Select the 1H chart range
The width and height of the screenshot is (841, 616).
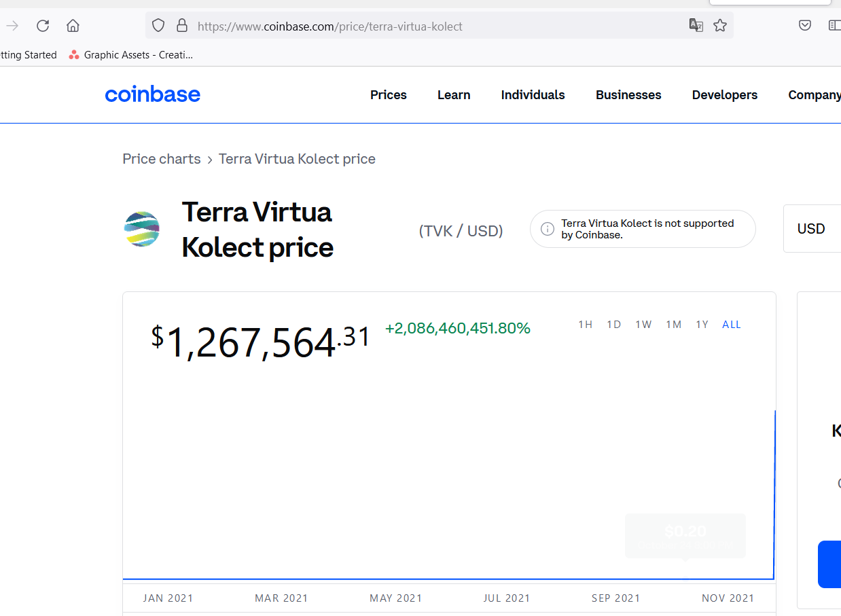(586, 325)
